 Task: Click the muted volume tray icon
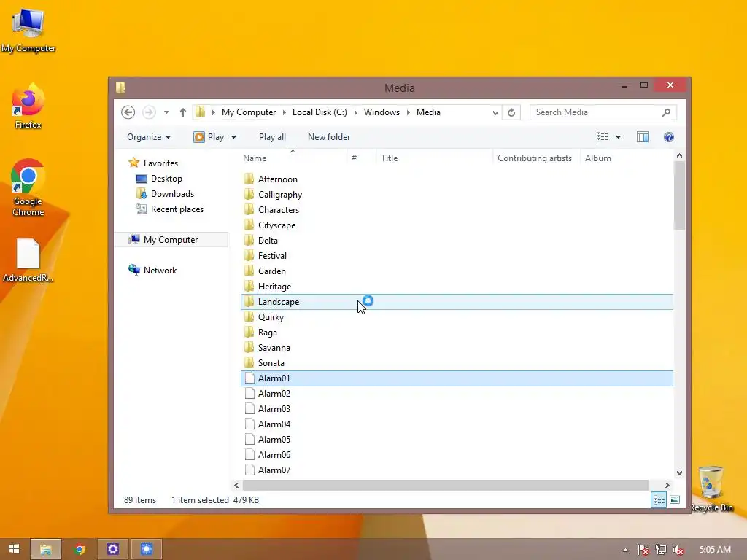(678, 550)
